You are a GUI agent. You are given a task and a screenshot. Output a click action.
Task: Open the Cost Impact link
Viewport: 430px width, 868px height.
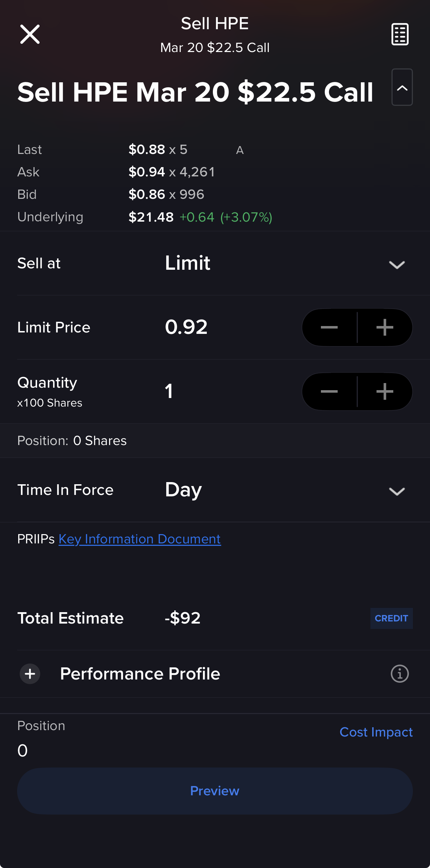pyautogui.click(x=376, y=732)
